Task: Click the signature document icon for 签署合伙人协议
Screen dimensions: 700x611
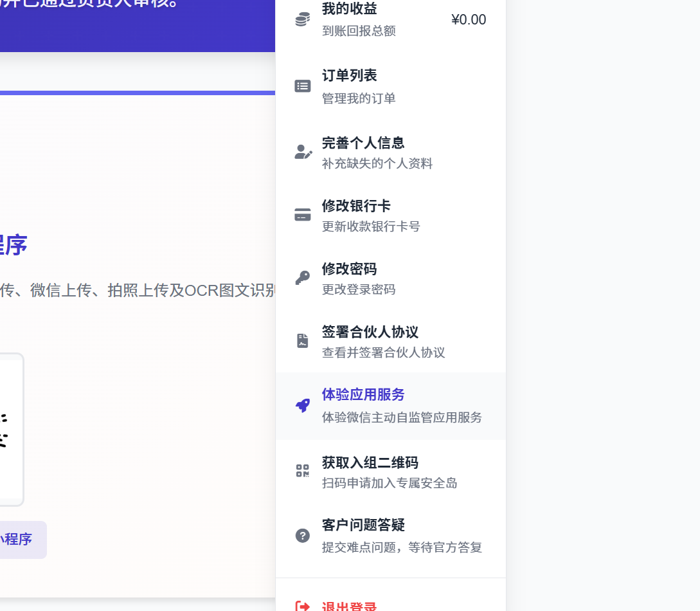Action: [302, 341]
